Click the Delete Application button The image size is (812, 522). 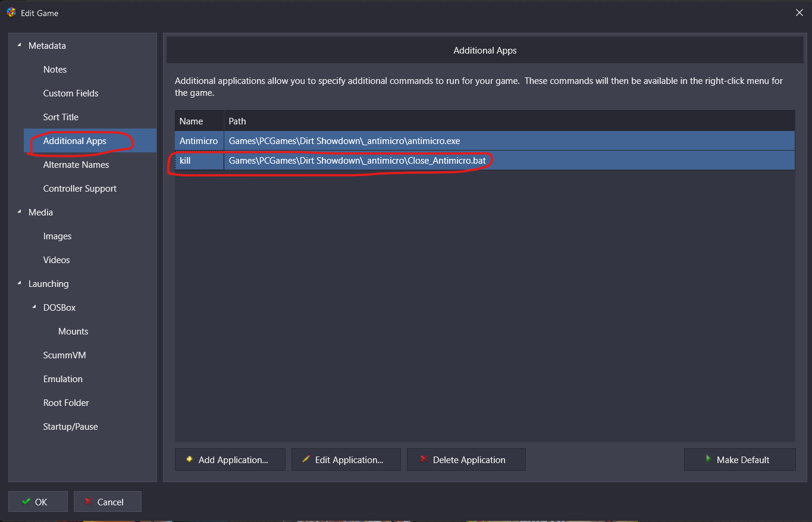(466, 460)
